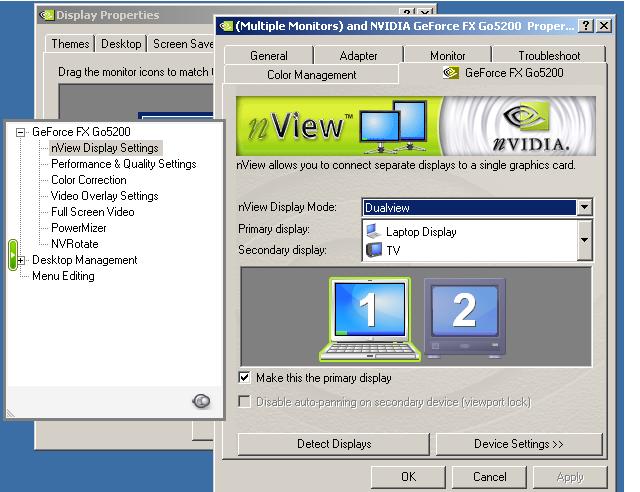Select Desktop Management label in tree

click(x=84, y=260)
